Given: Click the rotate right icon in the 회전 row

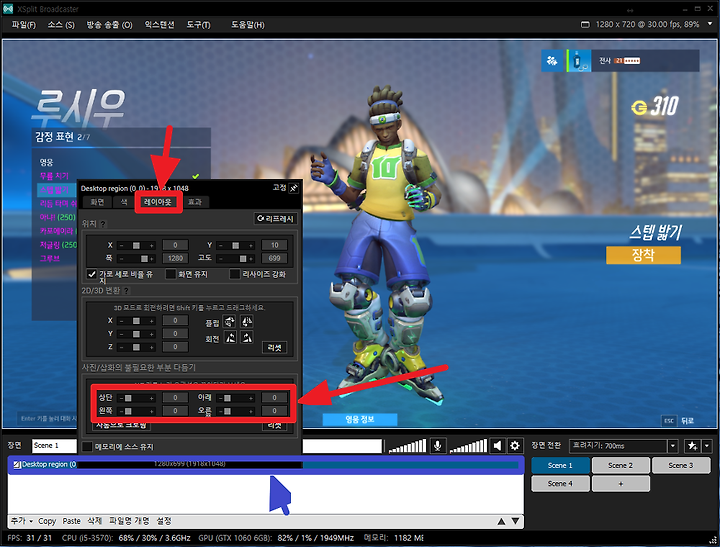Looking at the screenshot, I should tap(247, 338).
